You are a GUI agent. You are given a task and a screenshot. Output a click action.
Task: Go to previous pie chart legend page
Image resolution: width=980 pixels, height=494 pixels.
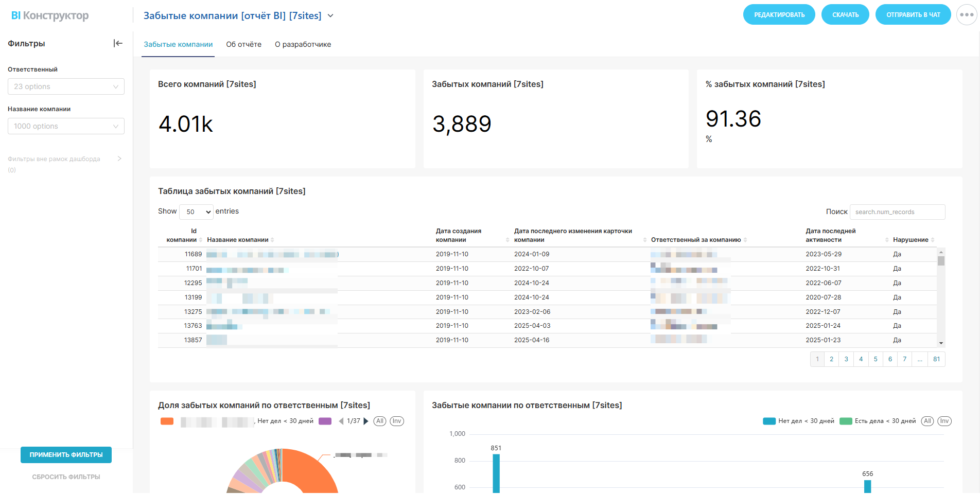click(x=341, y=421)
